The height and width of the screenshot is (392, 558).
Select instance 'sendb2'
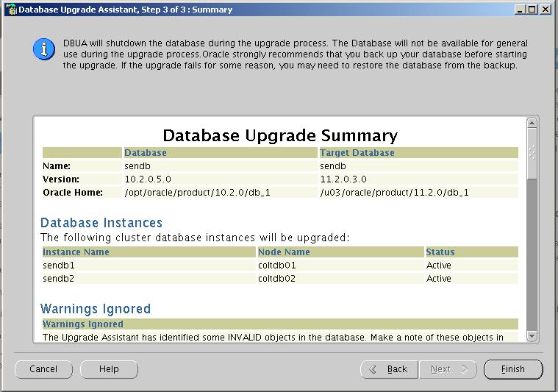(x=58, y=279)
